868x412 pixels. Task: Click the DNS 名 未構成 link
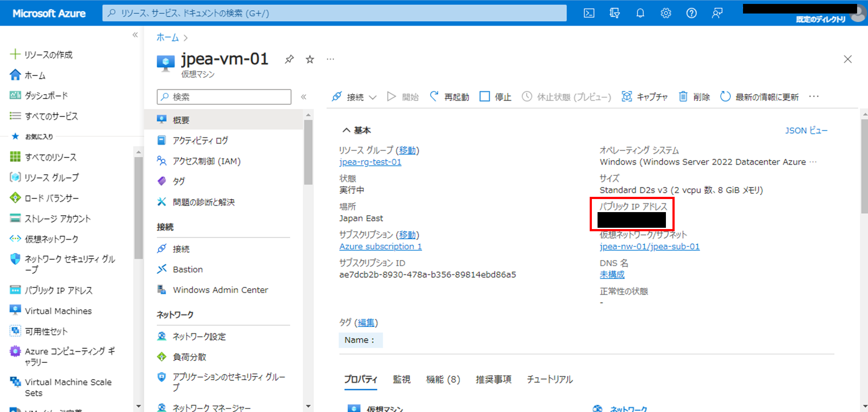(x=612, y=275)
